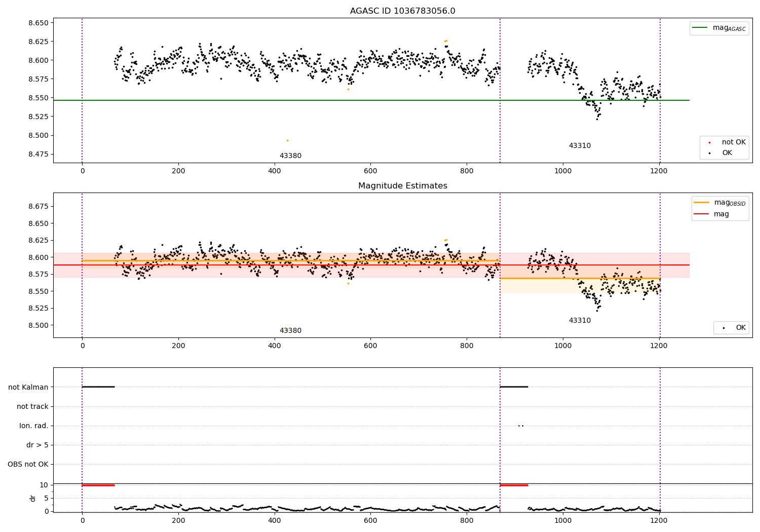
Task: Click annotation '43310' in the AGASC ID plot
Action: coord(580,146)
